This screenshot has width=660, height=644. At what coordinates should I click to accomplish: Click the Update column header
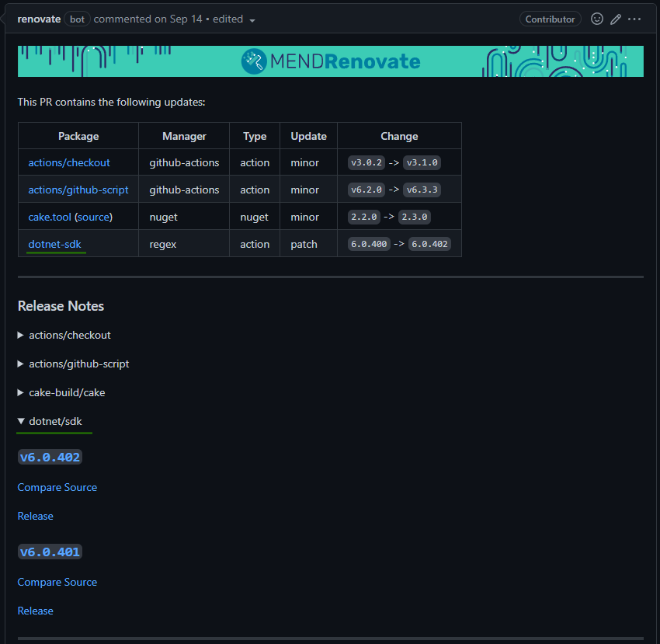[308, 136]
